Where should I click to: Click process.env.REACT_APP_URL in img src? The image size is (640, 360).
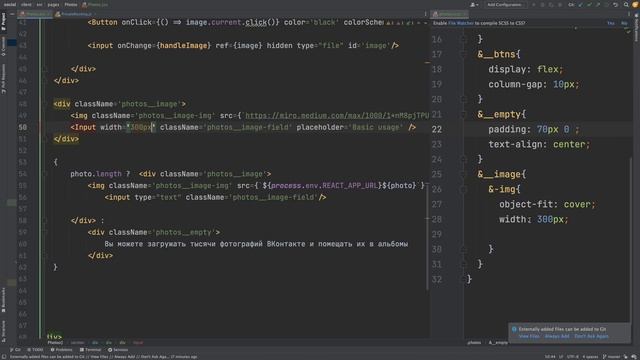(x=324, y=186)
